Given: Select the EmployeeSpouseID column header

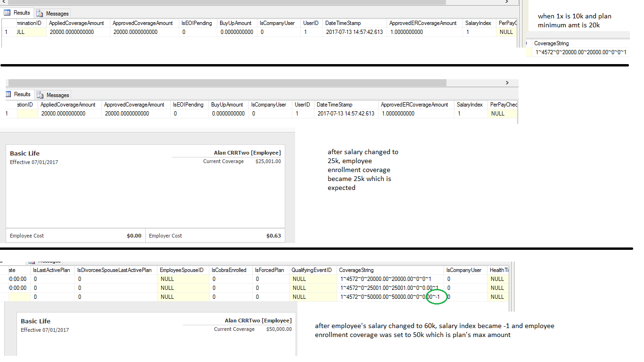Looking at the screenshot, I should click(183, 270).
